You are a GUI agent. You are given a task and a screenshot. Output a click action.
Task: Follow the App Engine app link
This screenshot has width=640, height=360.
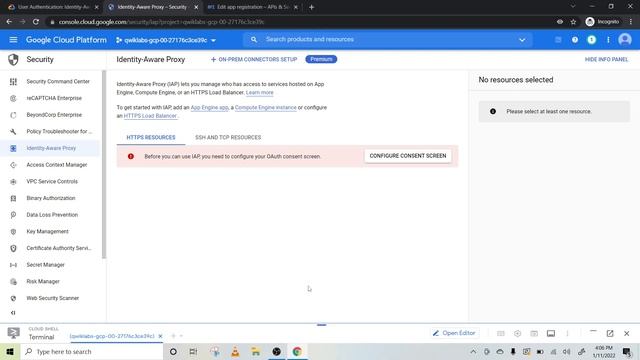pyautogui.click(x=209, y=108)
